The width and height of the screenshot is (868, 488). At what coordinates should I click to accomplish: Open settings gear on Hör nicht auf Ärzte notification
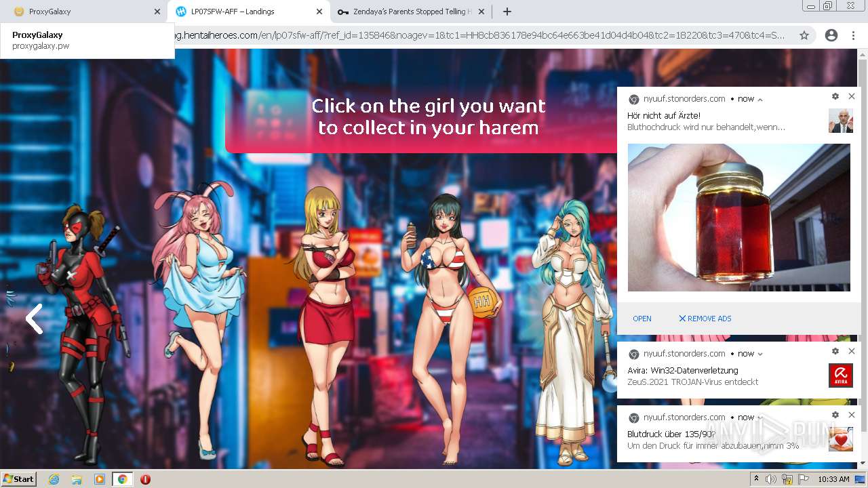[835, 97]
